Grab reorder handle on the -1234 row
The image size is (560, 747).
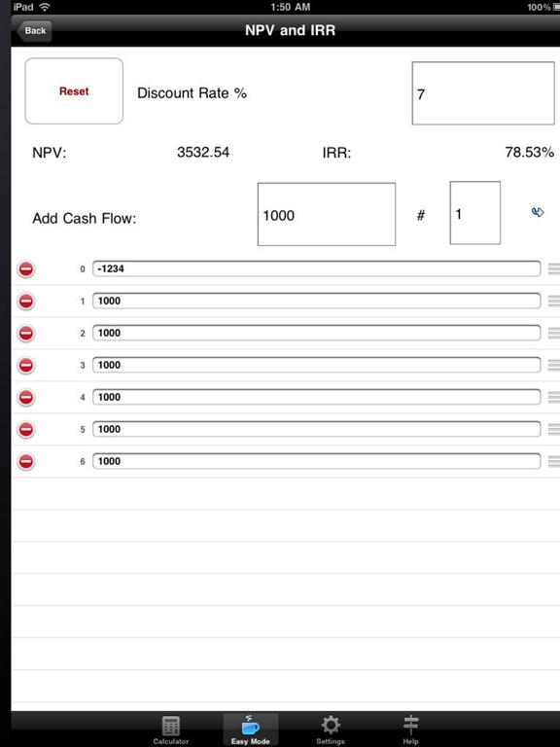(x=554, y=269)
